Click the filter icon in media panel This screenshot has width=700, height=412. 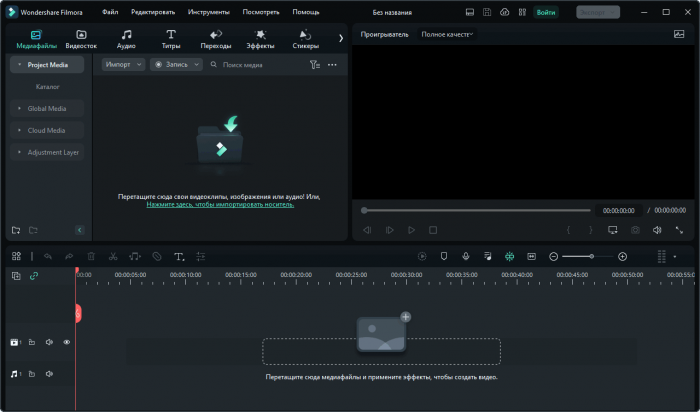(314, 64)
